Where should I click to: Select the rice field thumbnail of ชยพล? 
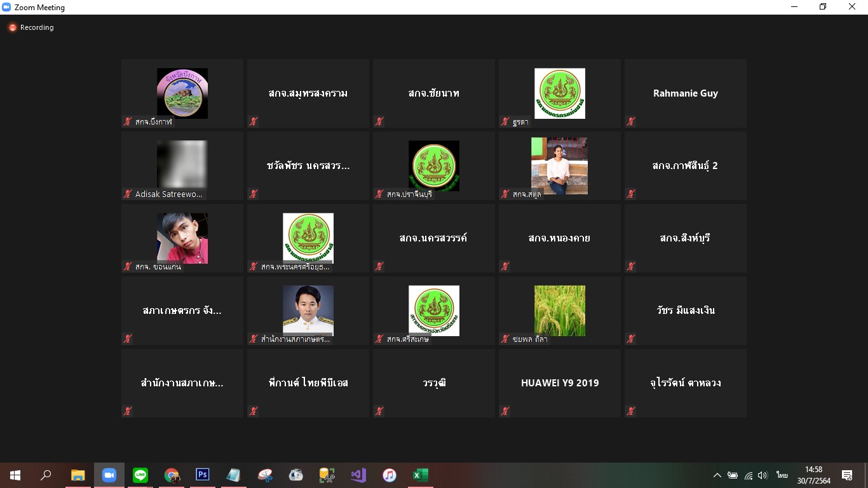[560, 311]
